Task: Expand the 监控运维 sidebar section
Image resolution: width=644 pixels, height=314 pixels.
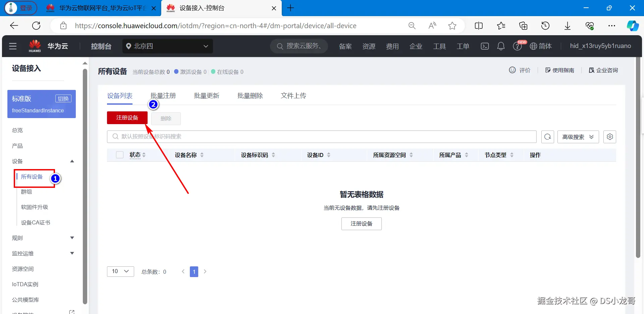Action: click(x=72, y=253)
